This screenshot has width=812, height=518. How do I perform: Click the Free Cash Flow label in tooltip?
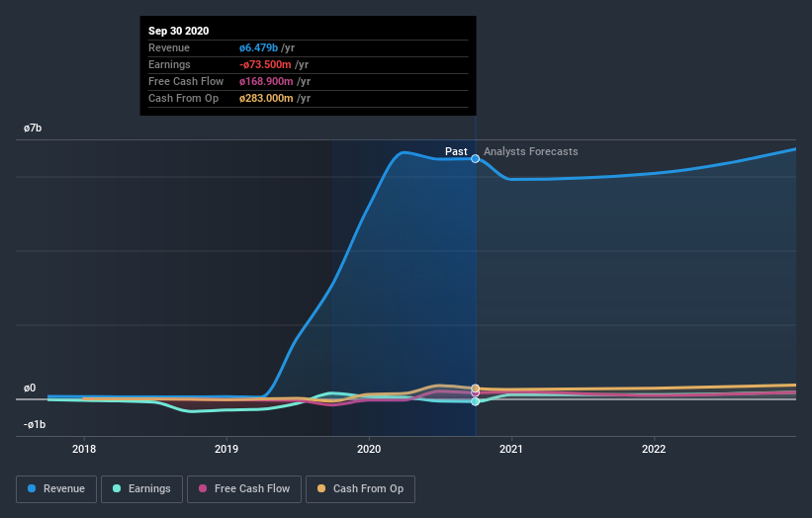(186, 81)
